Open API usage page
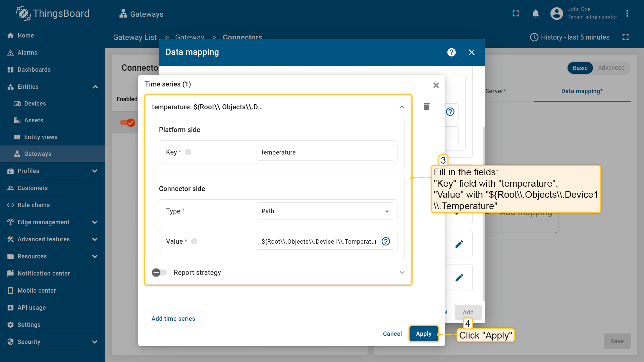644x362 pixels. pyautogui.click(x=52, y=308)
